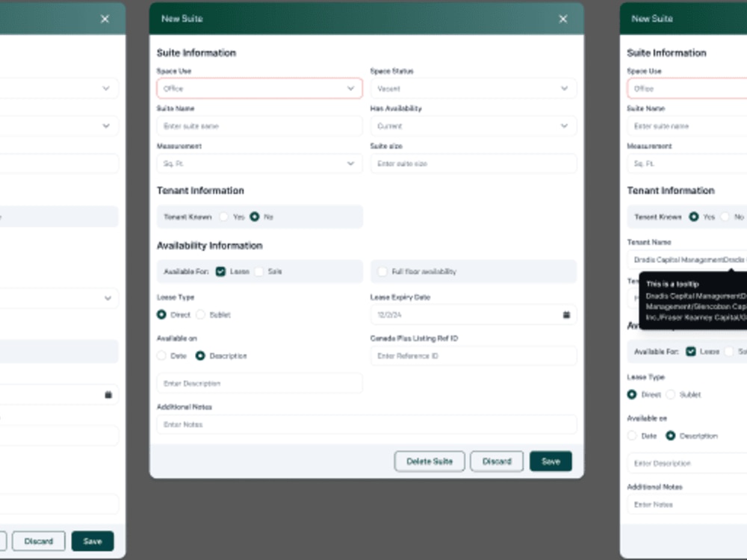This screenshot has height=560, width=747.
Task: Click the Availability Information heading in center dialog
Action: pos(210,246)
